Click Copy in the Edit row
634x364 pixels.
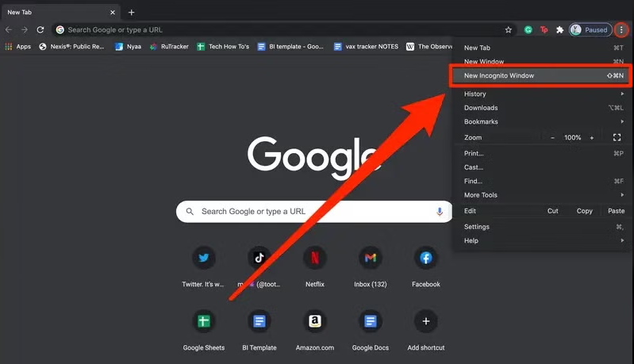(x=584, y=211)
